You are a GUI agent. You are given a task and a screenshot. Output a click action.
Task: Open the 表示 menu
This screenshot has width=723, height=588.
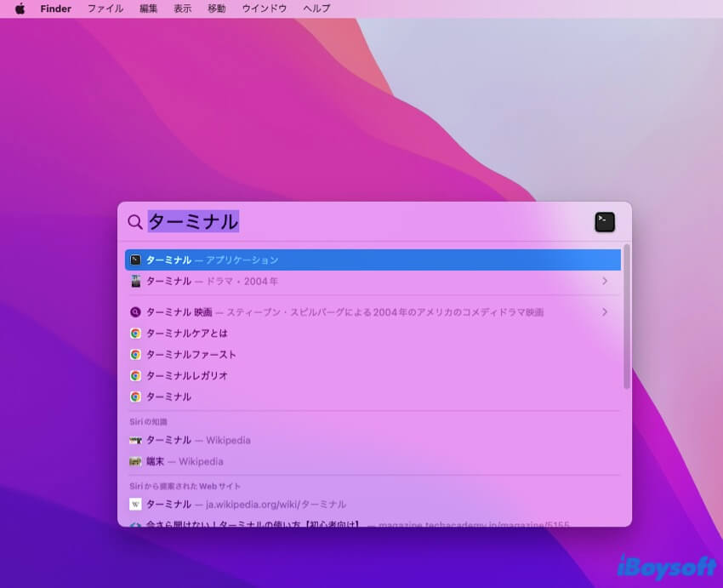click(183, 9)
